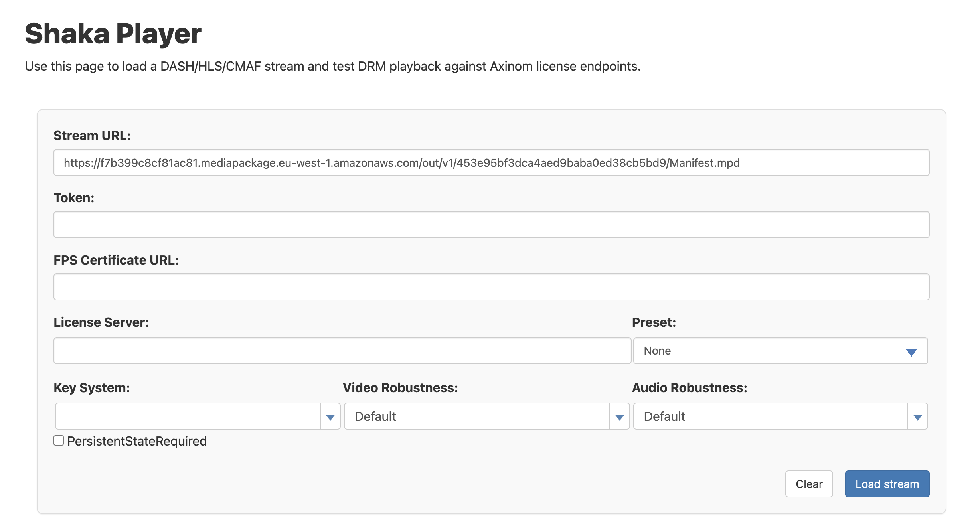This screenshot has height=529, width=980.
Task: Click the FPS Certificate URL field
Action: click(491, 287)
